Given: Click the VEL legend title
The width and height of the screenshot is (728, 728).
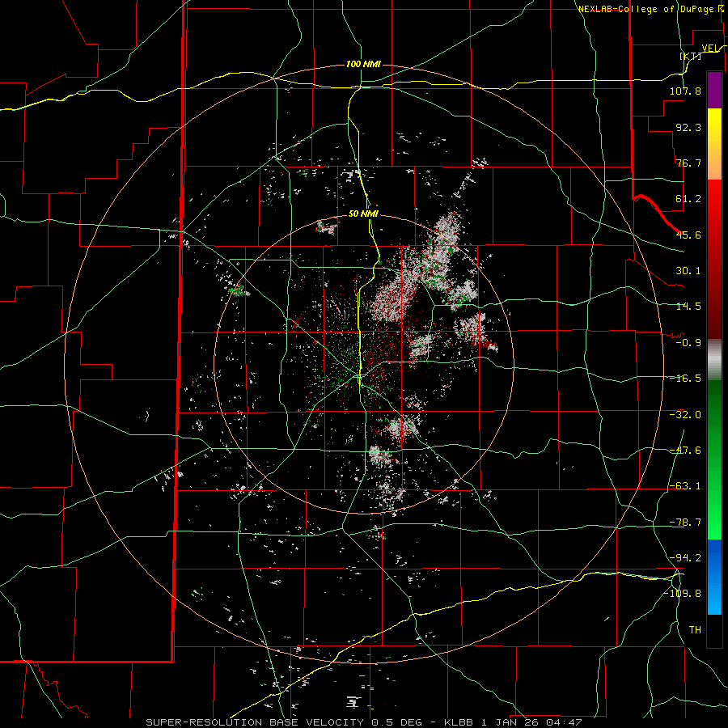Looking at the screenshot, I should [x=710, y=49].
